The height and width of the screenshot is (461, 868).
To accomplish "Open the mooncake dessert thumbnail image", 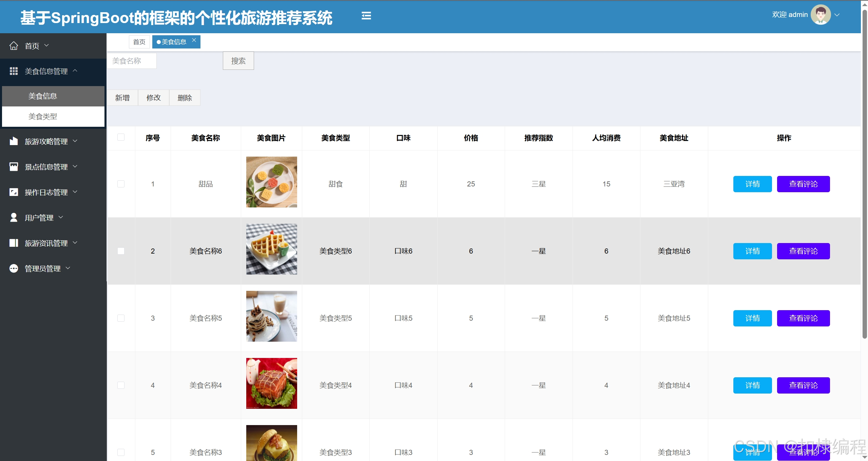I will coord(272,182).
